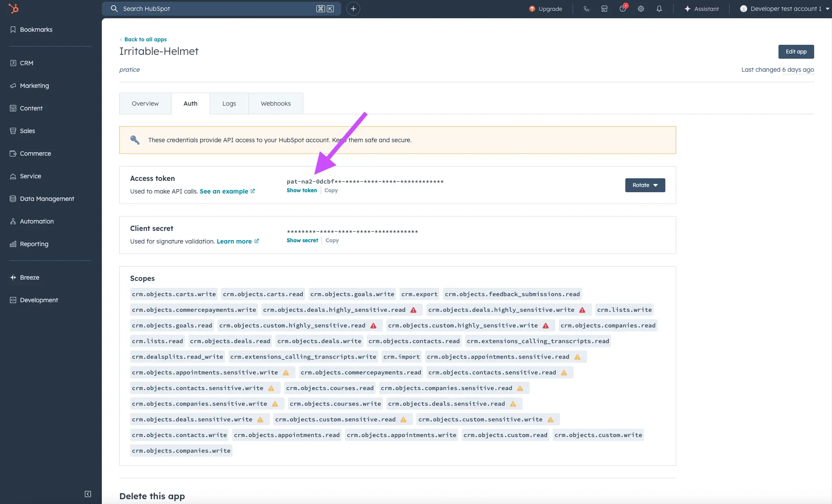This screenshot has width=832, height=504.
Task: Switch to the Webhooks tab
Action: click(x=275, y=103)
